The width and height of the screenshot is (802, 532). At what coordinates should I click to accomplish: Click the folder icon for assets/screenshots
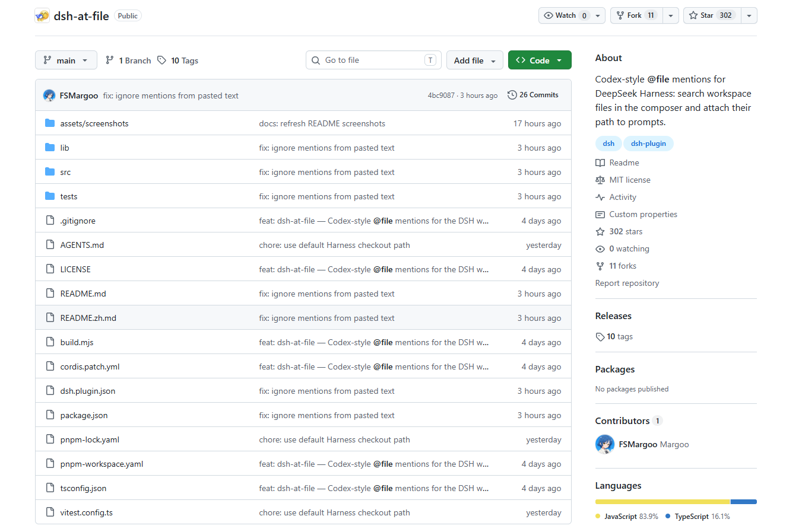coord(50,123)
